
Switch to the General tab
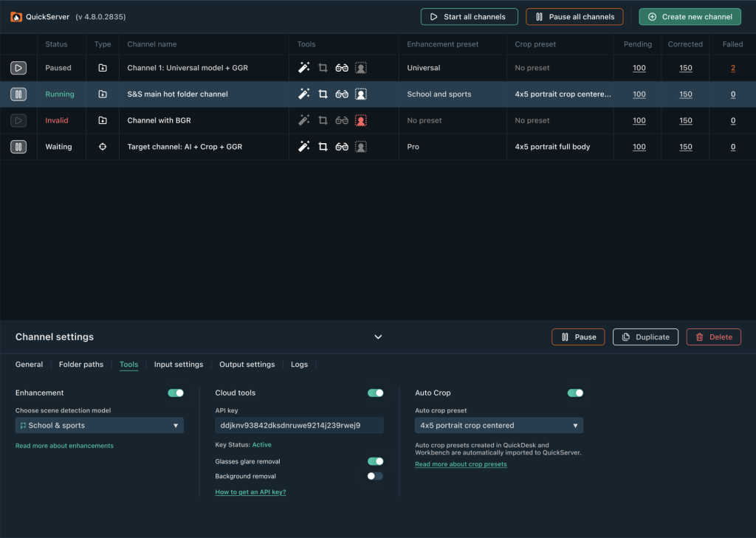click(x=29, y=365)
